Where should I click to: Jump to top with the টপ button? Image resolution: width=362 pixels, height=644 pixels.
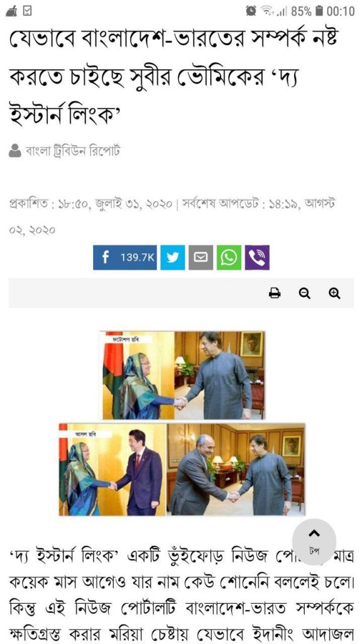pyautogui.click(x=314, y=541)
